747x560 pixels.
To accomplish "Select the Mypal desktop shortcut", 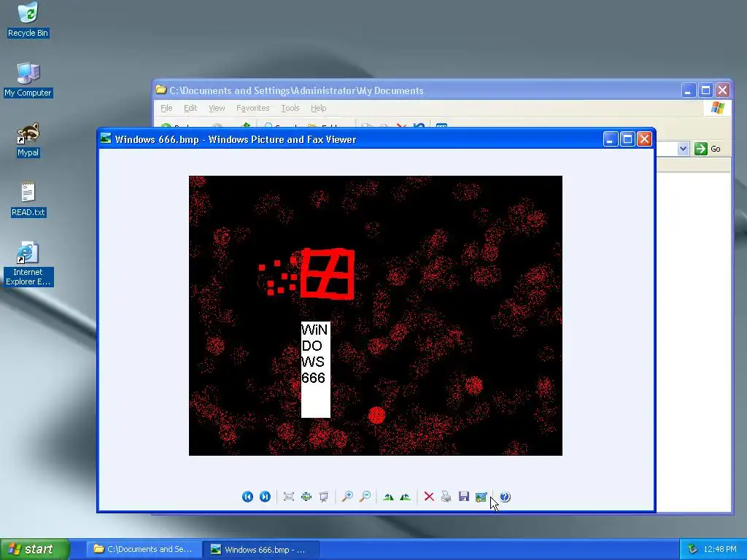I will click(28, 140).
